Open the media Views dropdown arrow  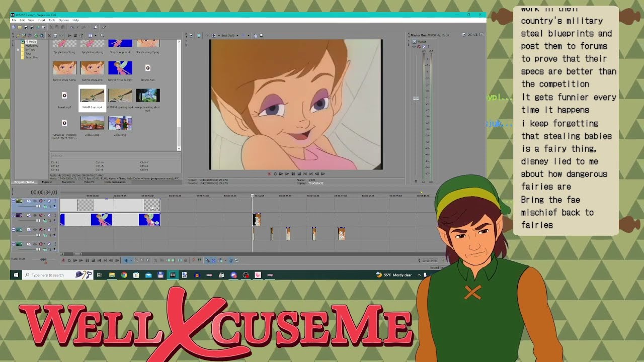pos(96,36)
